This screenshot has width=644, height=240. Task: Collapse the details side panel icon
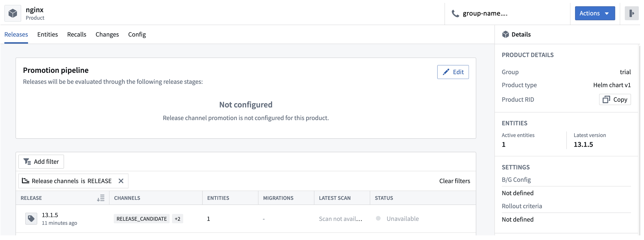[632, 13]
